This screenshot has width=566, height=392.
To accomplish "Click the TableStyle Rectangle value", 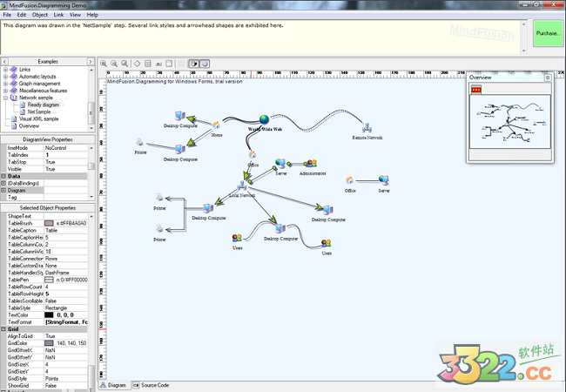I will 66,308.
